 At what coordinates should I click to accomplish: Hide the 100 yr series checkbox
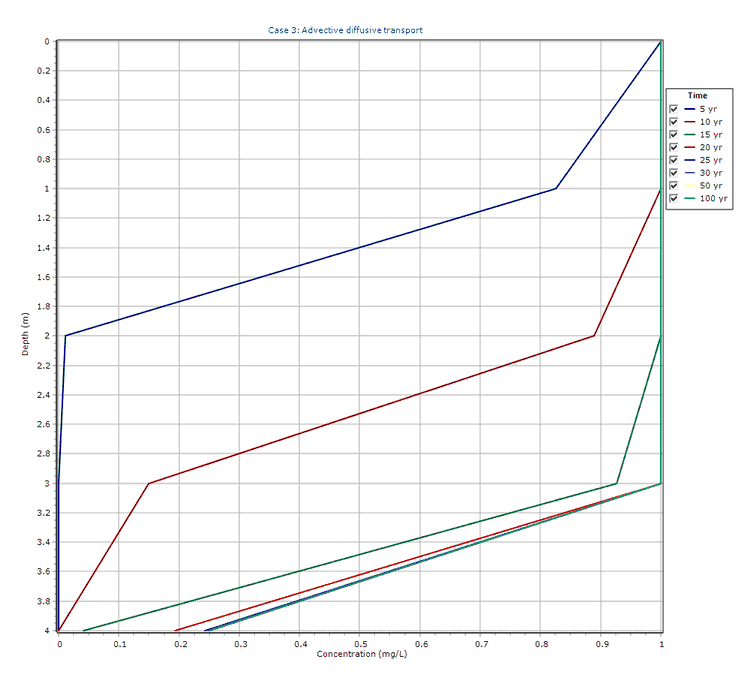[674, 199]
